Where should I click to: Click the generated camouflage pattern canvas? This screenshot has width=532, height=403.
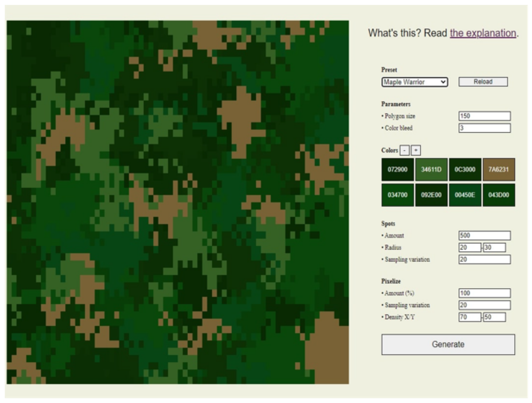pos(178,202)
